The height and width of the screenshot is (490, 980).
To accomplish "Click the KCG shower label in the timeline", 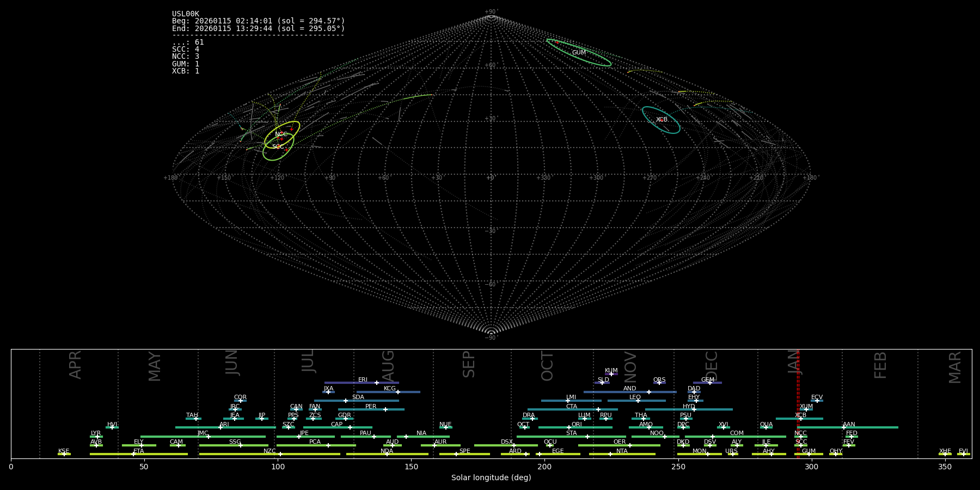I will click(390, 389).
